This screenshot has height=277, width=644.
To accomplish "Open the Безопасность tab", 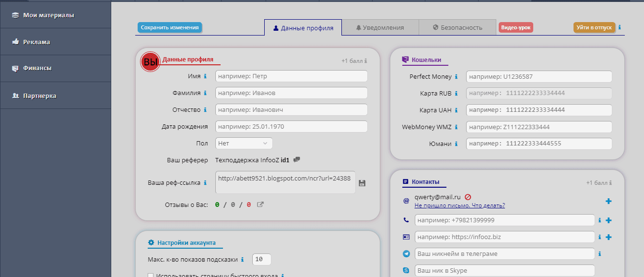I will tap(457, 27).
